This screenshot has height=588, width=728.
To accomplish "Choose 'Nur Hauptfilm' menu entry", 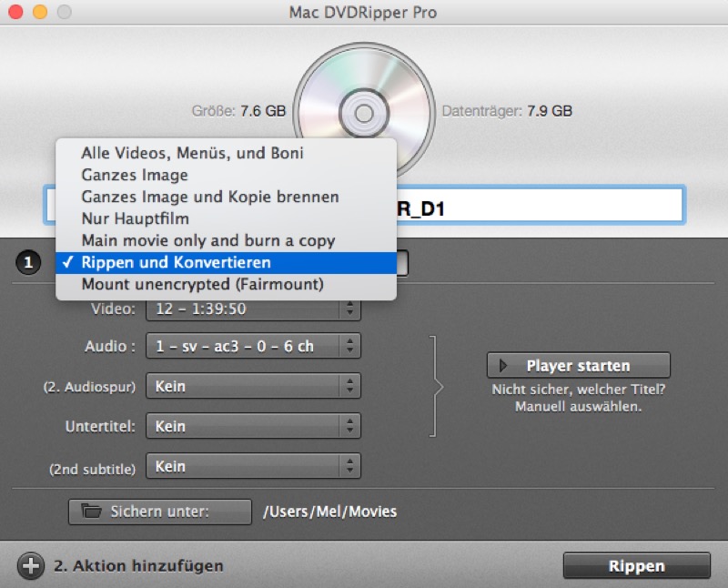I will [x=135, y=218].
